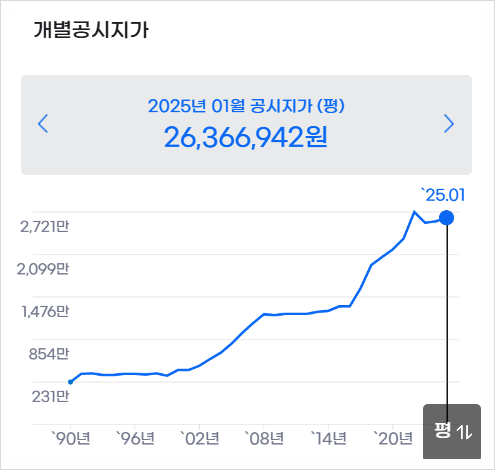Toggle the 평 unit switch button
This screenshot has height=470, width=495.
point(452,431)
